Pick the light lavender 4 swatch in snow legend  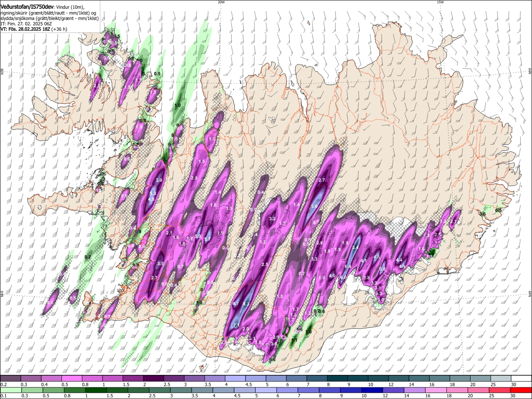(x=235, y=378)
